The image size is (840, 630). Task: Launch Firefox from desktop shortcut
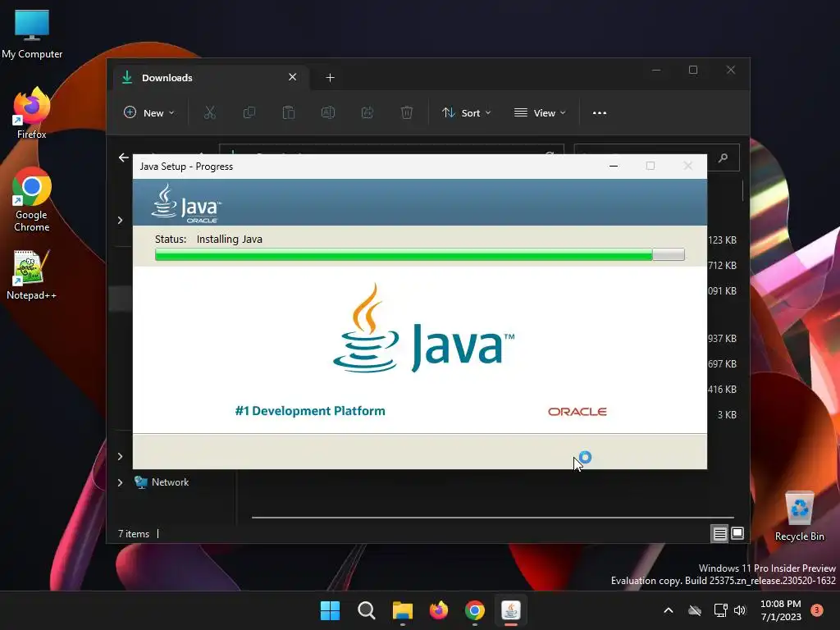coord(32,113)
